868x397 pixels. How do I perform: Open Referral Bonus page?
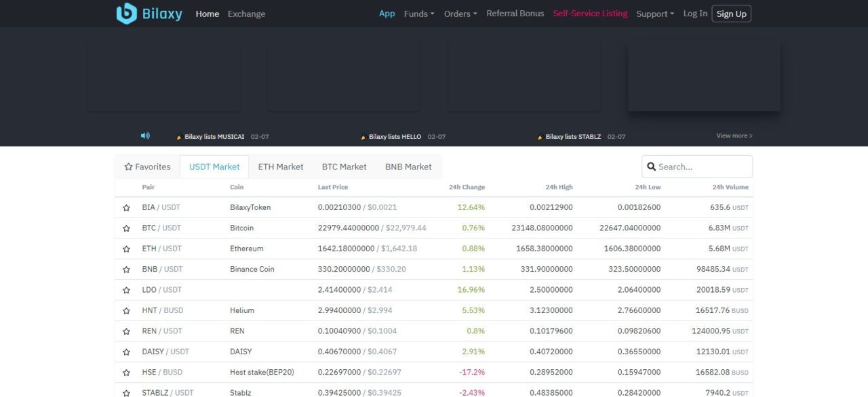pos(515,14)
